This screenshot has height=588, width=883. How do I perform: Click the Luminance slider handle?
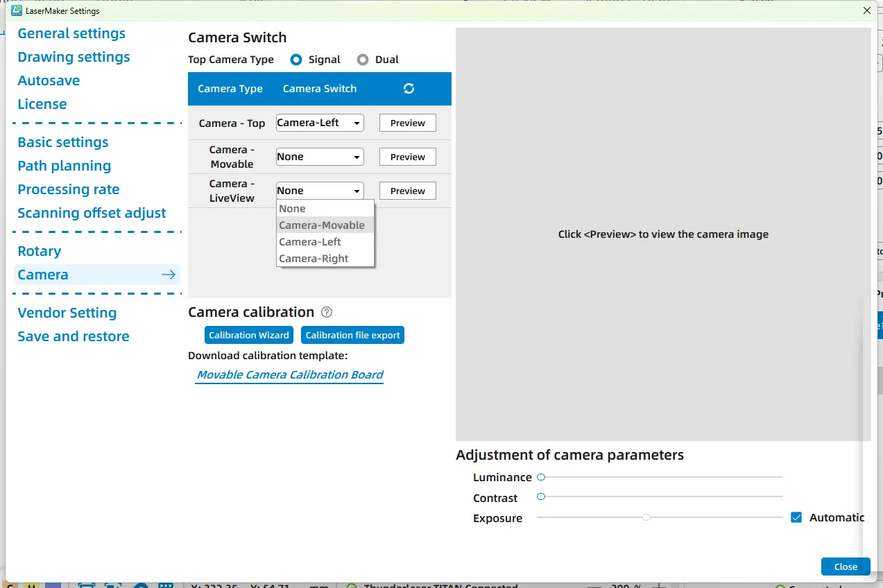[x=541, y=477]
